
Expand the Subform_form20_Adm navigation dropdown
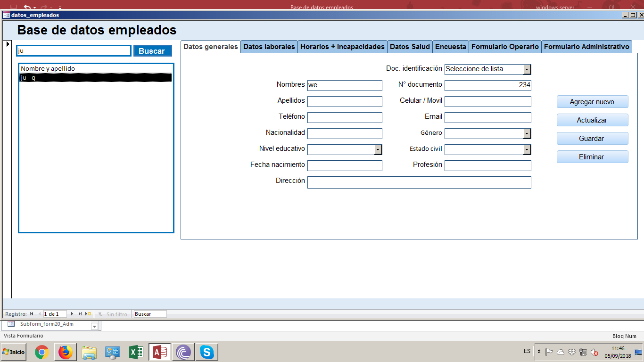[x=94, y=326]
